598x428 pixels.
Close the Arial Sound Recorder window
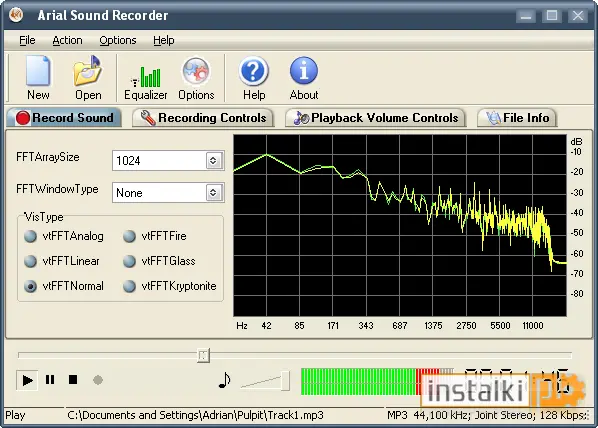point(578,16)
